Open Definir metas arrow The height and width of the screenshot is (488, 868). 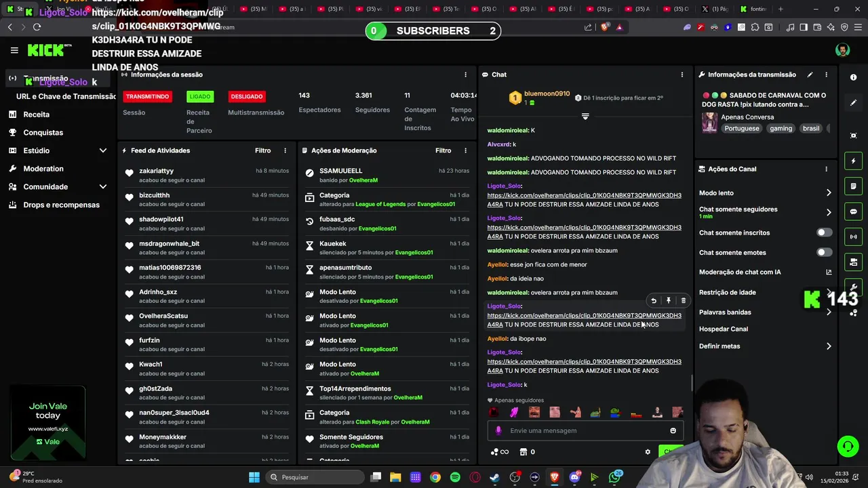click(x=829, y=346)
